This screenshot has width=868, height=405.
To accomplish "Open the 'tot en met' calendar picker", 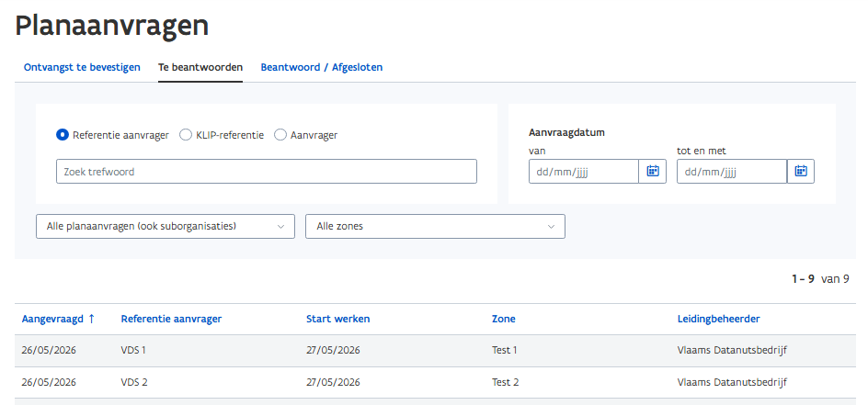I will pos(801,172).
